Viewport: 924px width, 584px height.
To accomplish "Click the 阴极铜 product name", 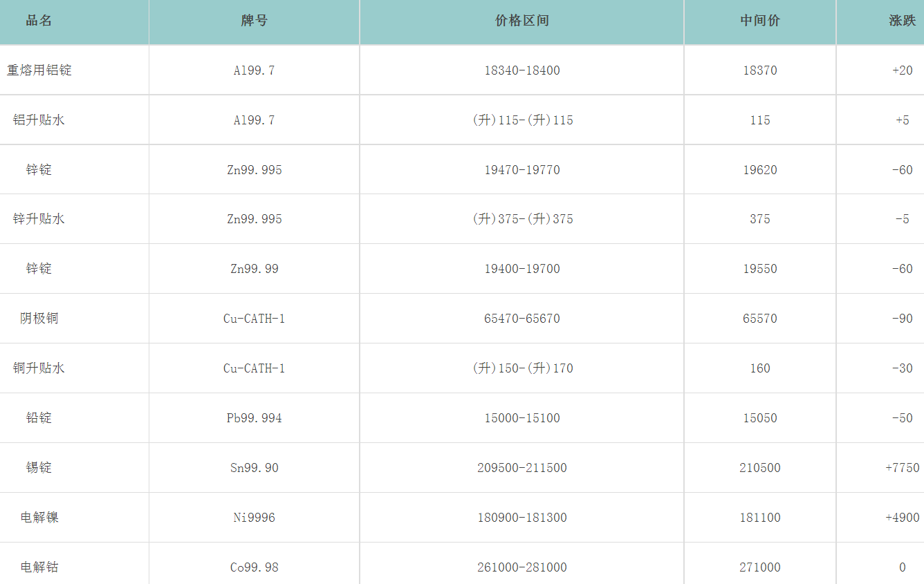I will pyautogui.click(x=39, y=319).
